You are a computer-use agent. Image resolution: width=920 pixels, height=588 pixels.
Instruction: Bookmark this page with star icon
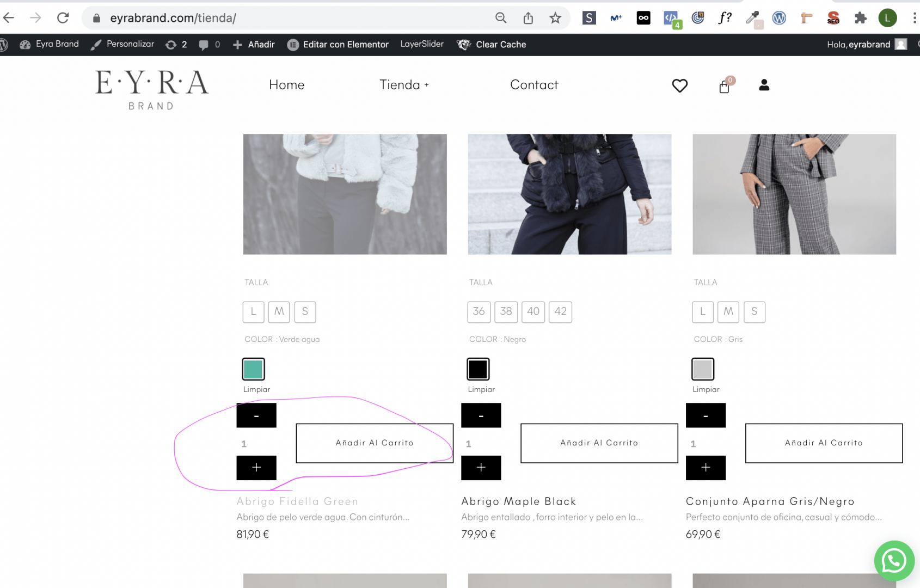pos(555,18)
